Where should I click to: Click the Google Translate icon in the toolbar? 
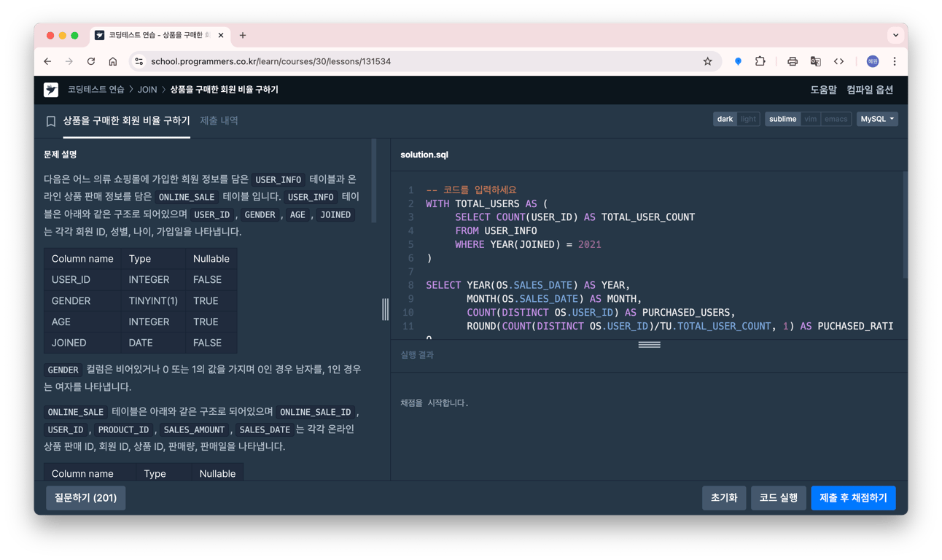point(815,61)
